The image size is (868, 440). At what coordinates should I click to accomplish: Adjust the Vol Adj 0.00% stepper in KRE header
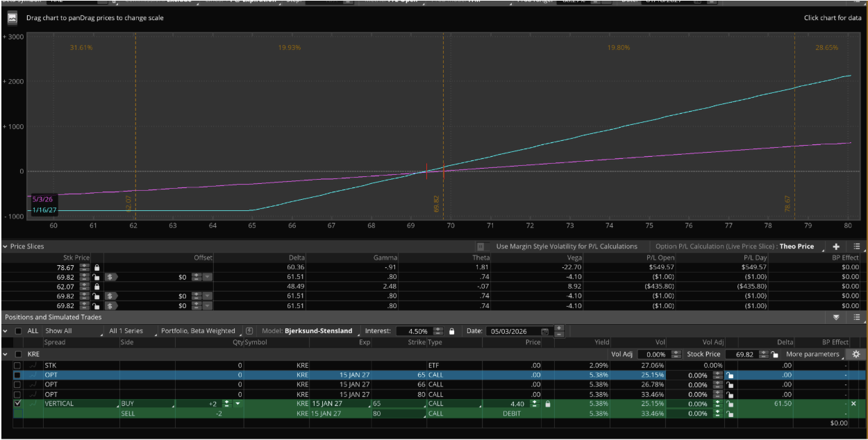(x=676, y=355)
